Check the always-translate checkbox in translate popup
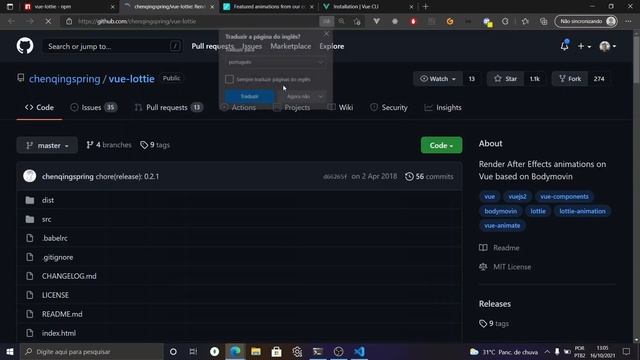The height and width of the screenshot is (360, 640). point(229,79)
